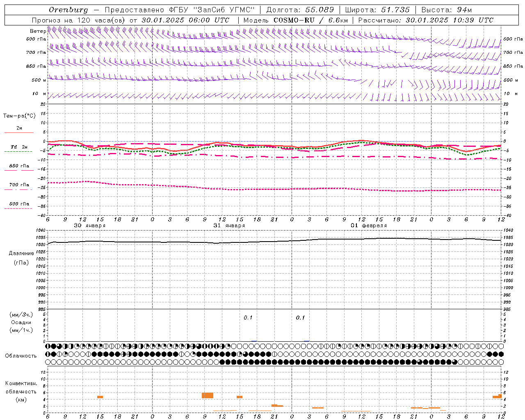Click the 0.1 precipitation value on 01 февраля
Screen dimensions: 525x420
[x=300, y=318]
